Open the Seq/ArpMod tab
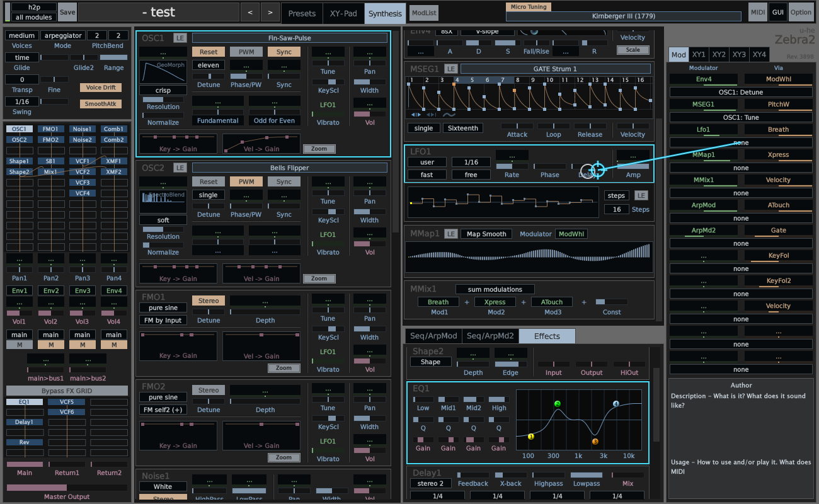The image size is (819, 504). (x=434, y=336)
